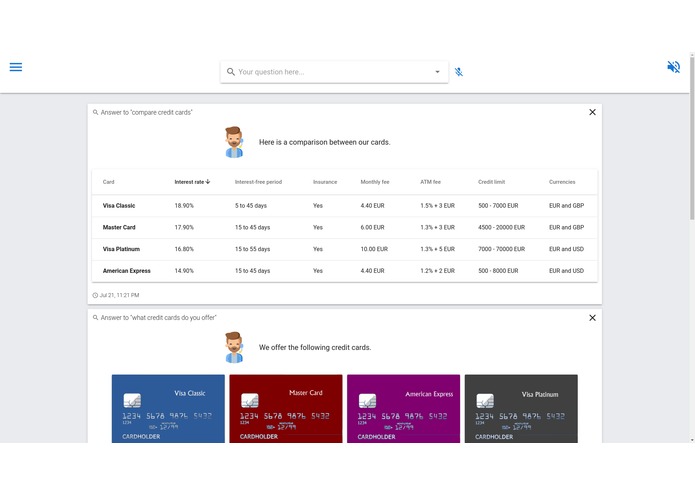This screenshot has width=695, height=494.
Task: Click the 16.80% interest rate cell
Action: click(x=184, y=249)
